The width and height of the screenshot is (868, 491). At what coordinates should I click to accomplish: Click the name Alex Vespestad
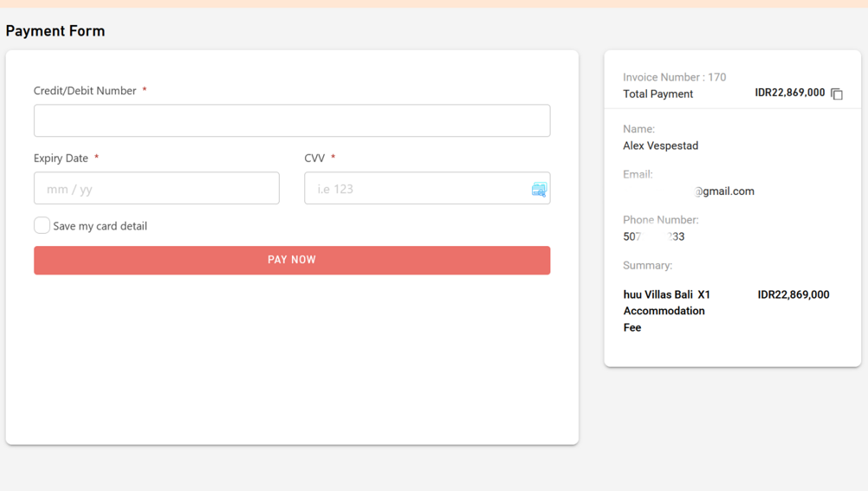pos(660,145)
